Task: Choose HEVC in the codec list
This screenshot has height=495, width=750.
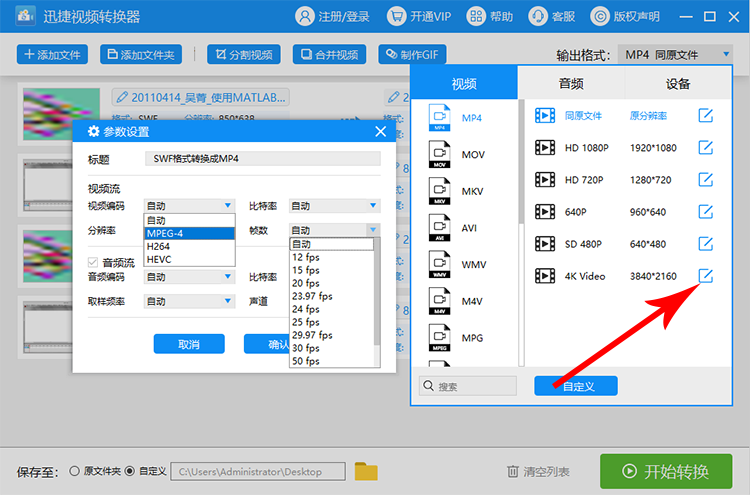Action: [x=189, y=259]
